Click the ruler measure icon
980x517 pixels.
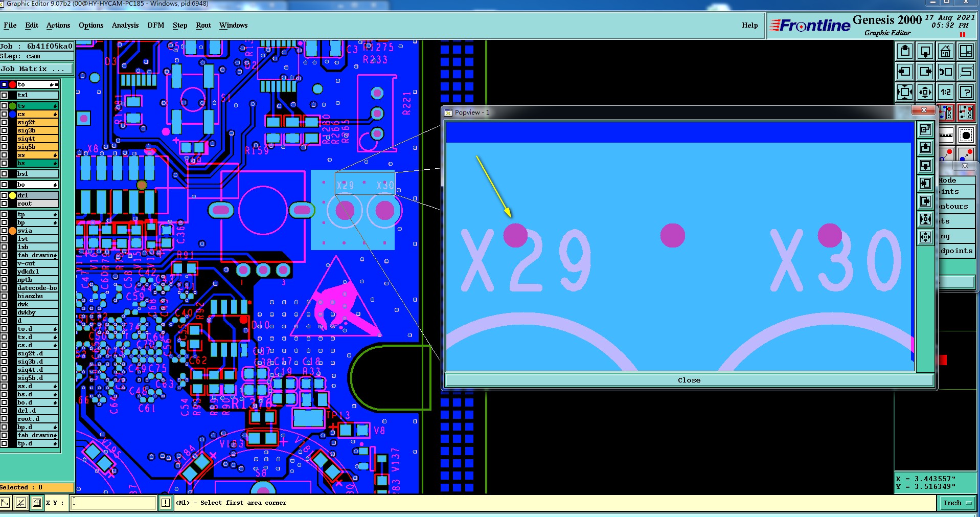coord(946,135)
